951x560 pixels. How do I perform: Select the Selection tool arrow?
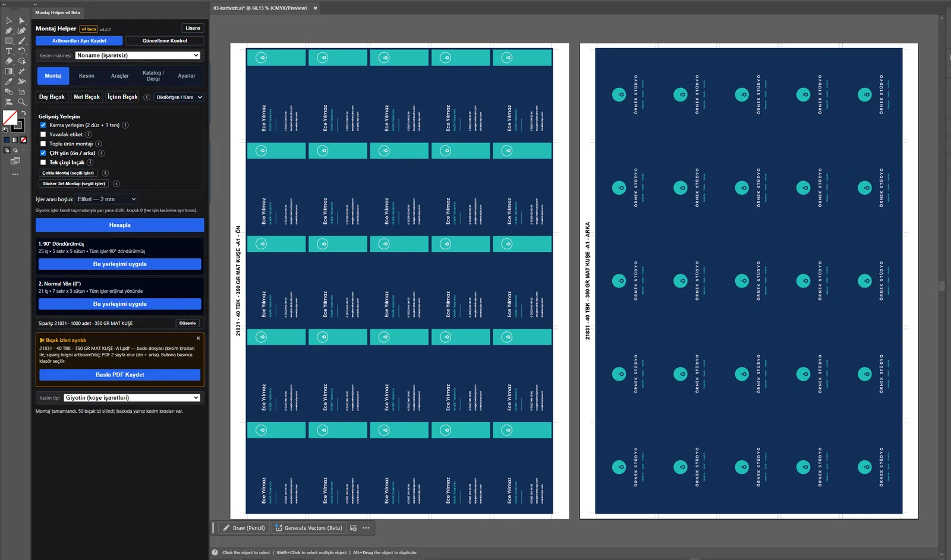click(x=9, y=21)
